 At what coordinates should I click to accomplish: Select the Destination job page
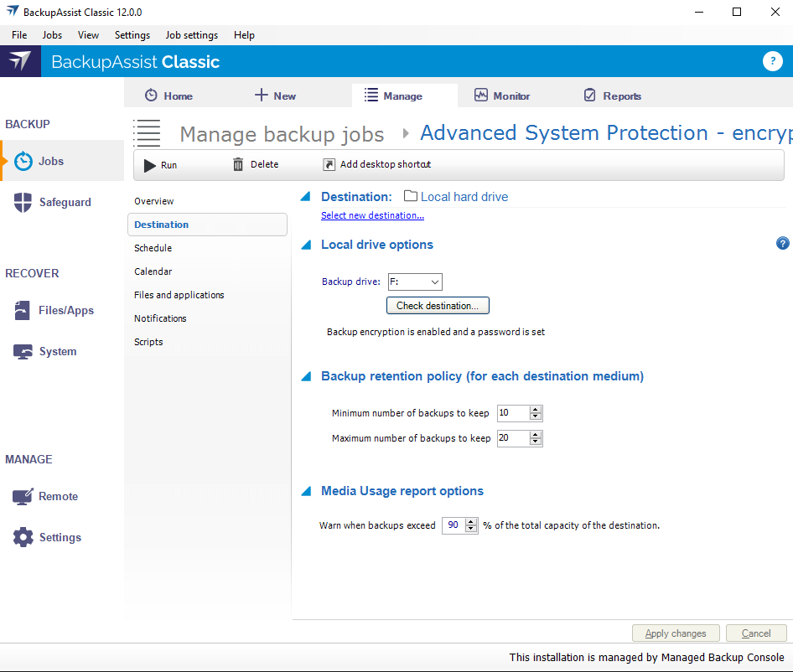pos(207,225)
